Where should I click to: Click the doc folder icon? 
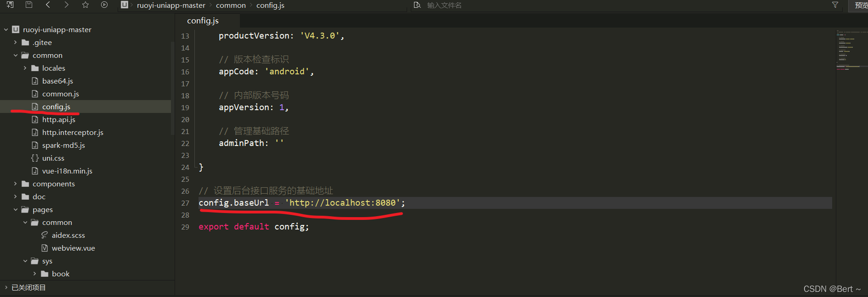click(x=25, y=196)
